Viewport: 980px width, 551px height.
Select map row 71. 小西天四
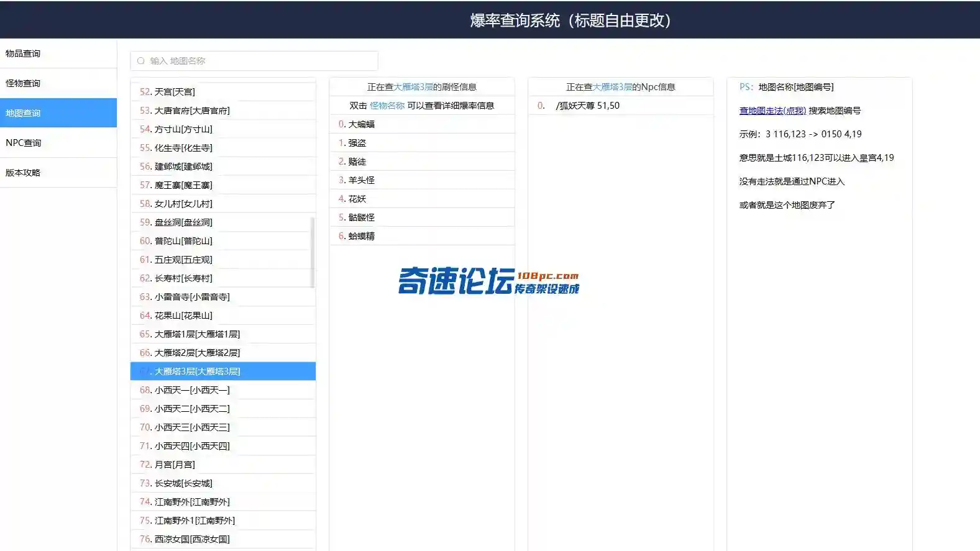tap(223, 446)
